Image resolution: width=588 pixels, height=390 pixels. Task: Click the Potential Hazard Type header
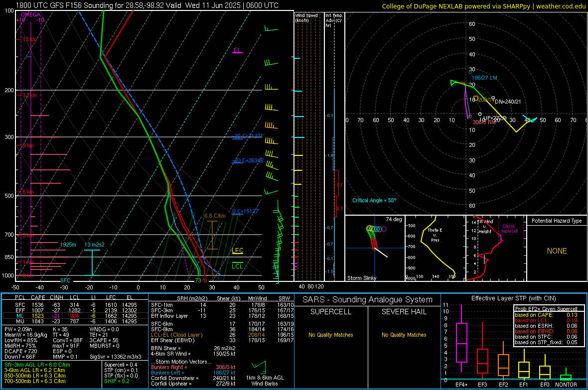tap(557, 221)
